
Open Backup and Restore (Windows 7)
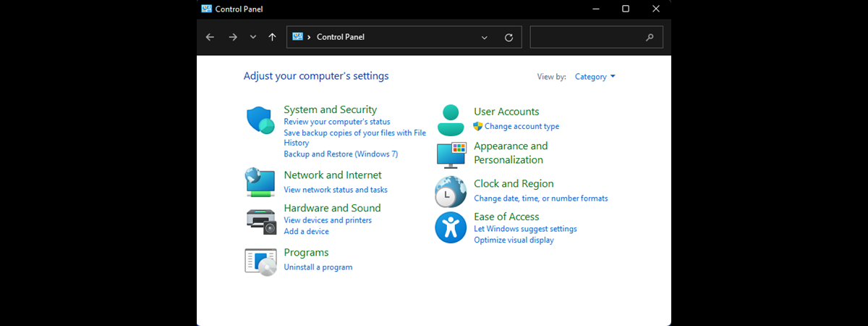340,154
